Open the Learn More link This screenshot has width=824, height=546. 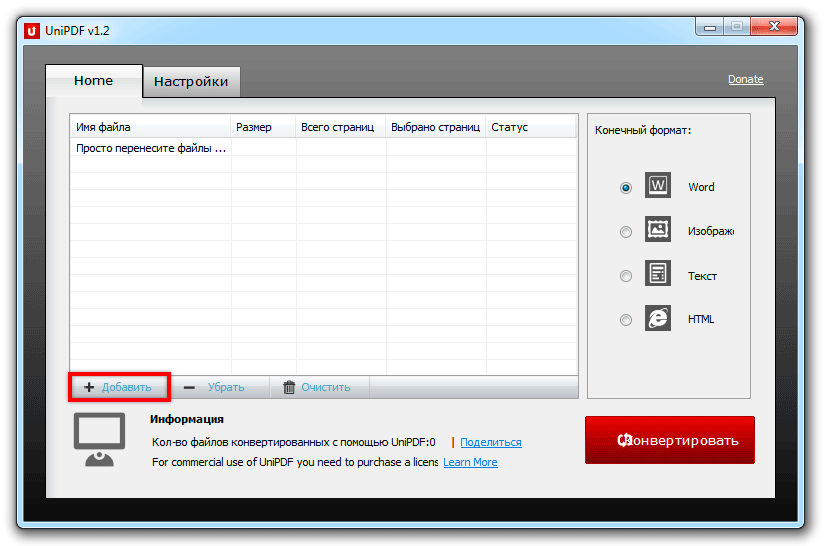coord(470,462)
